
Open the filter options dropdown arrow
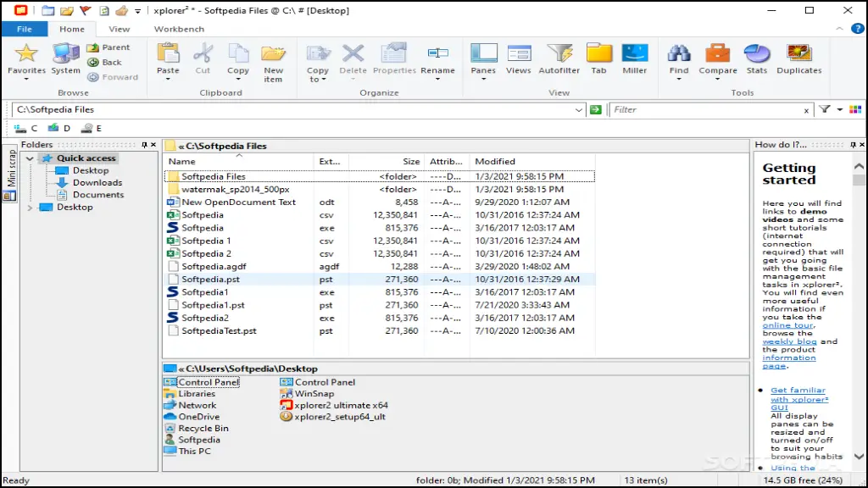click(840, 109)
